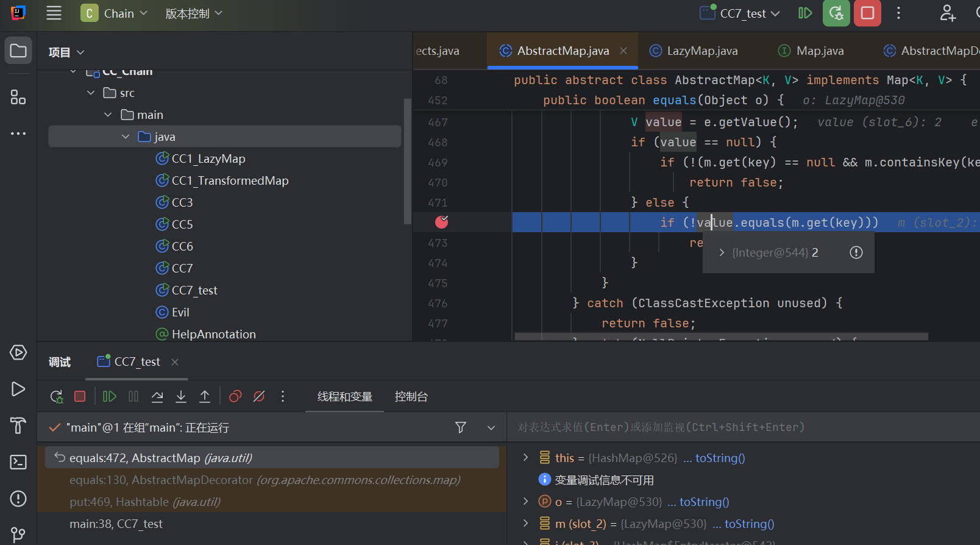Step out in debugger
Viewport: 980px width, 545px height.
[205, 397]
